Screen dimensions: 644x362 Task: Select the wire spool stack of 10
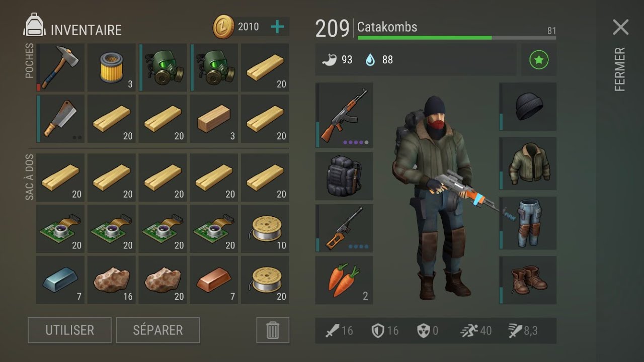pyautogui.click(x=265, y=228)
